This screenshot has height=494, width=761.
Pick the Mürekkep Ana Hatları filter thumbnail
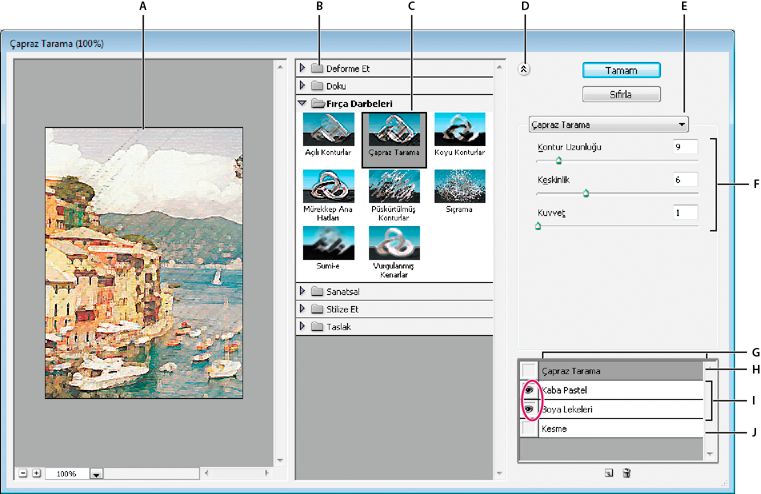[328, 186]
